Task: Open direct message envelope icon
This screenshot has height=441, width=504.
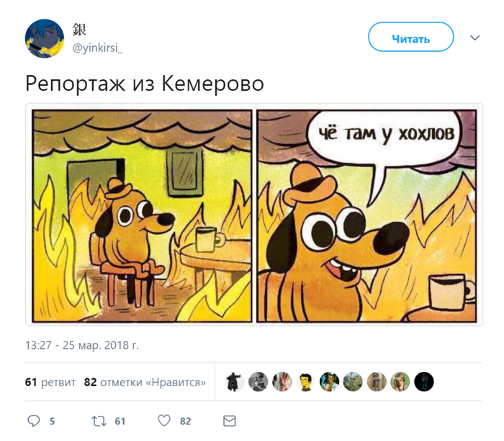Action: 230,421
